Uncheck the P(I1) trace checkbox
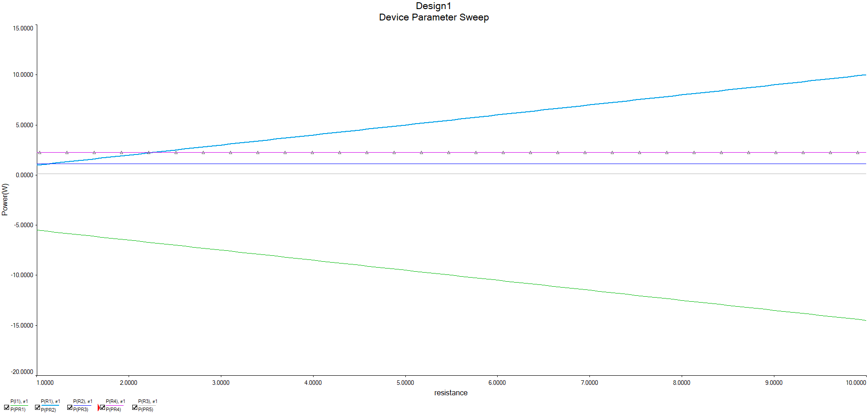 (6, 407)
